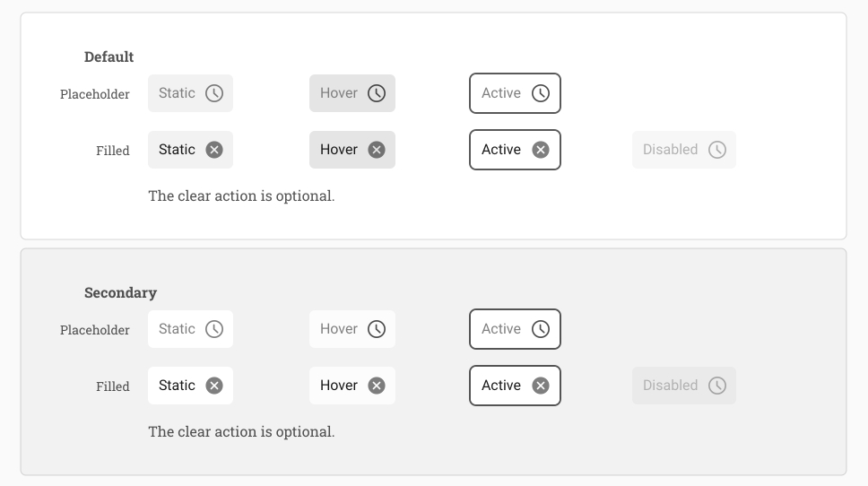Click clock icon in Secondary placeholder Static field
This screenshot has height=486, width=868.
pyautogui.click(x=214, y=329)
